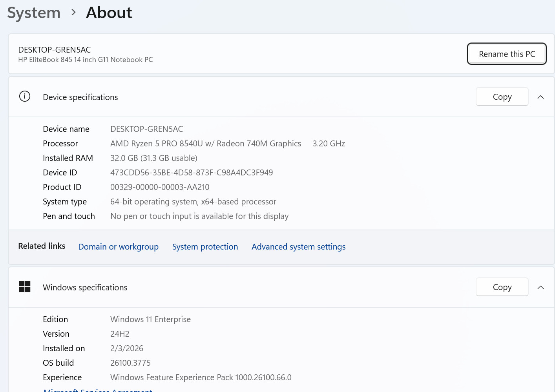Open Advanced system settings link
This screenshot has width=555, height=392.
point(298,247)
